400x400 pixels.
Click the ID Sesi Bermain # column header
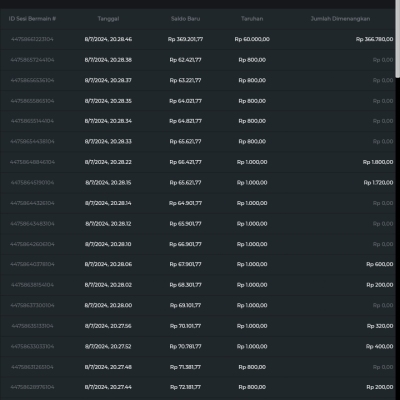tap(32, 19)
